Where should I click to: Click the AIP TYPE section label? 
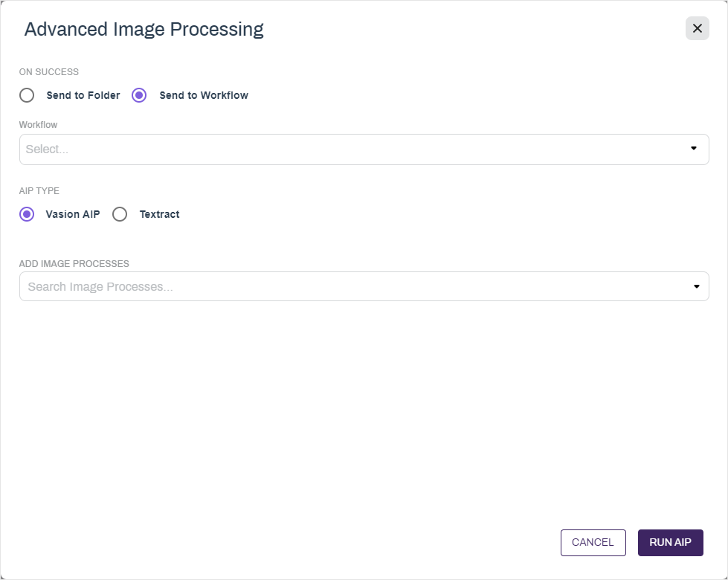point(39,191)
